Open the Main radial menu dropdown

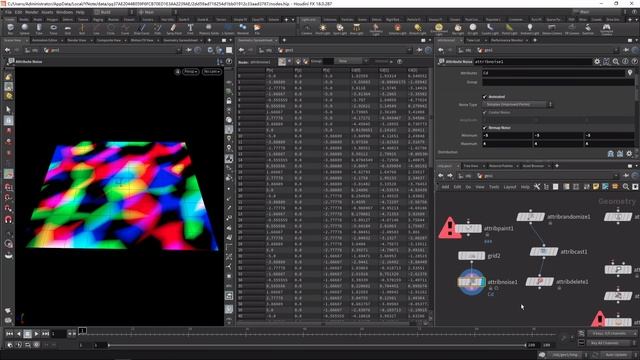click(157, 12)
